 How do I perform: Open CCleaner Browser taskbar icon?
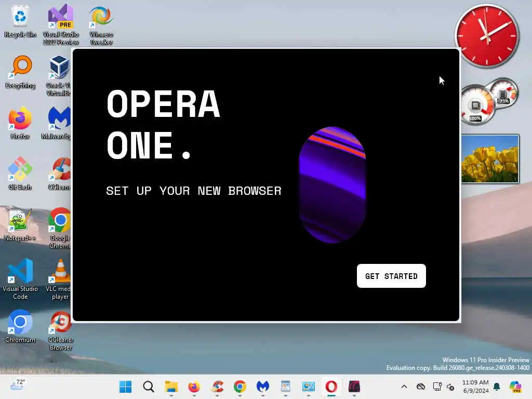coord(217,387)
